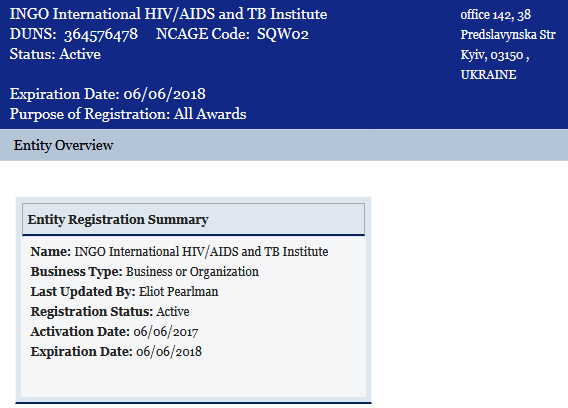The width and height of the screenshot is (568, 408).
Task: Click the DUNS number 364576478
Action: [x=101, y=34]
